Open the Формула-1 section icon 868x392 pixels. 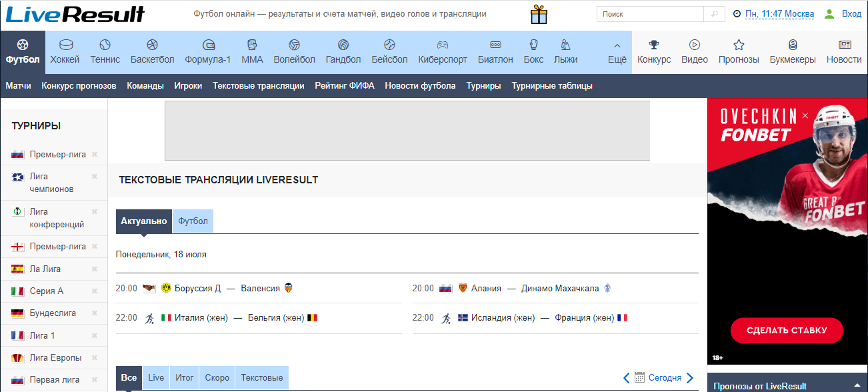208,45
